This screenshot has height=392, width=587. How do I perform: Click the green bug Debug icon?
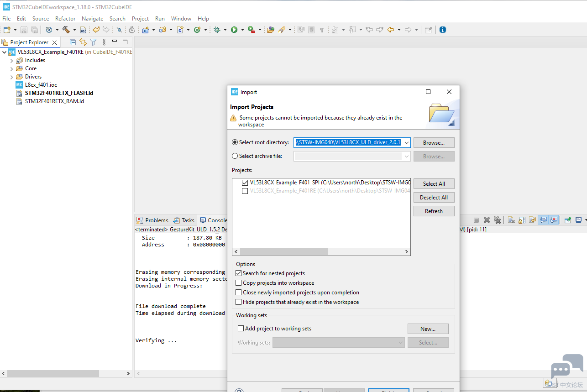point(217,30)
